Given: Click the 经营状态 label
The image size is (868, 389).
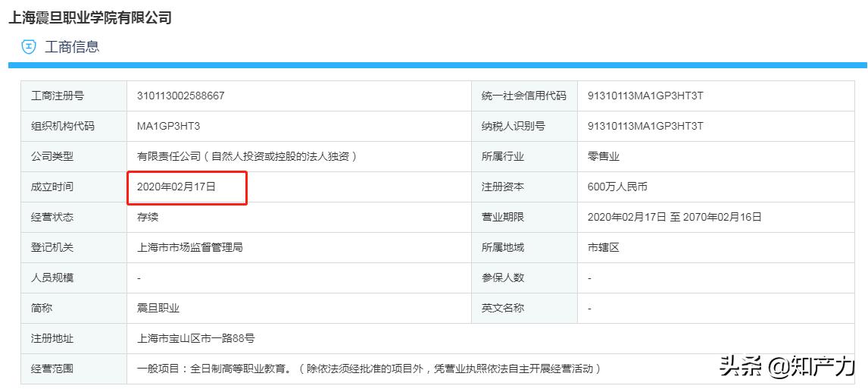Looking at the screenshot, I should 52,217.
